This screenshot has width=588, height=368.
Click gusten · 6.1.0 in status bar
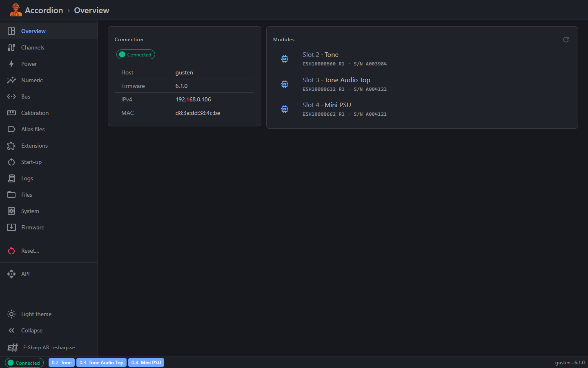click(x=570, y=363)
